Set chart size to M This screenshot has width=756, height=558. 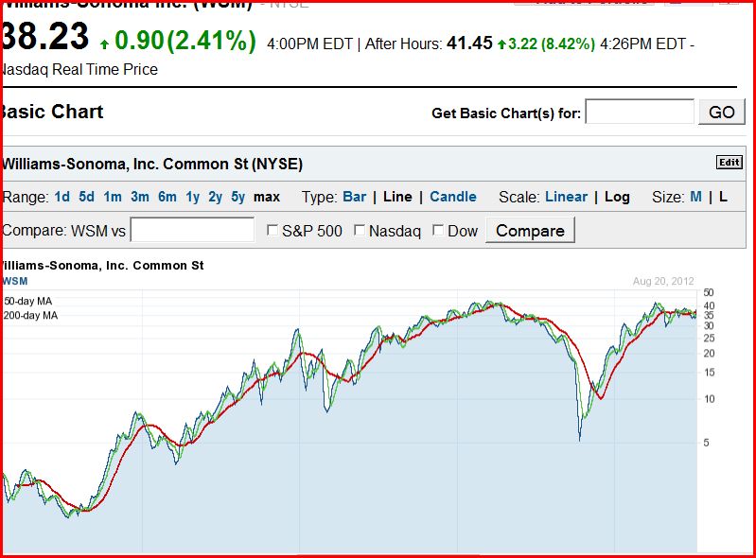[x=695, y=197]
